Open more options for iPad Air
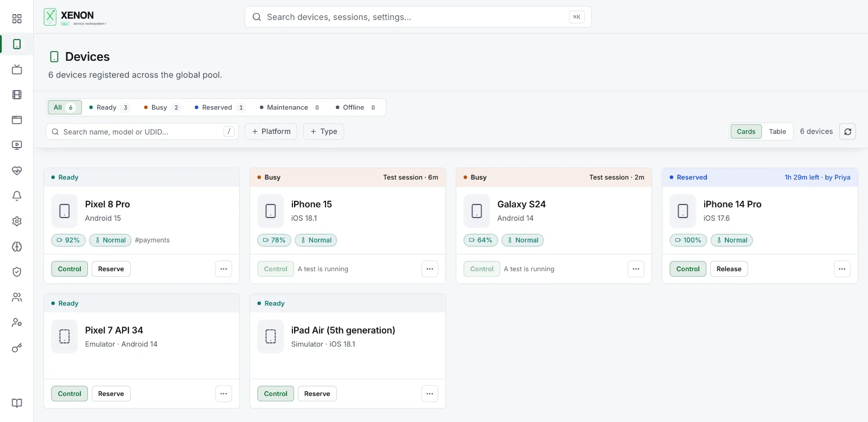The image size is (868, 422). coord(430,394)
